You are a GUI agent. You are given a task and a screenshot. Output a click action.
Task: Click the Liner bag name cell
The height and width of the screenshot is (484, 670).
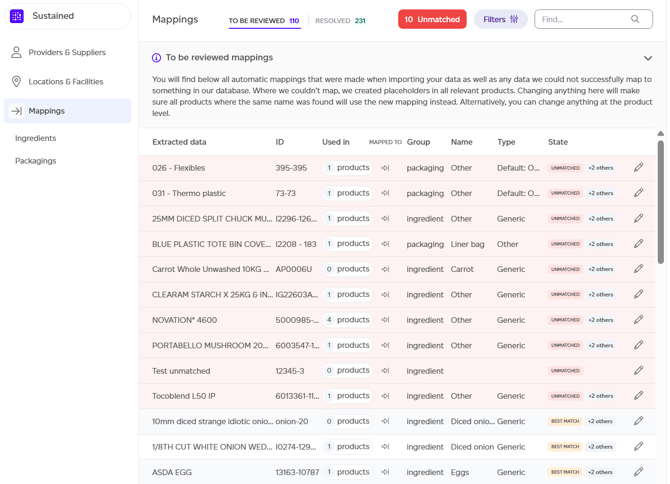467,244
